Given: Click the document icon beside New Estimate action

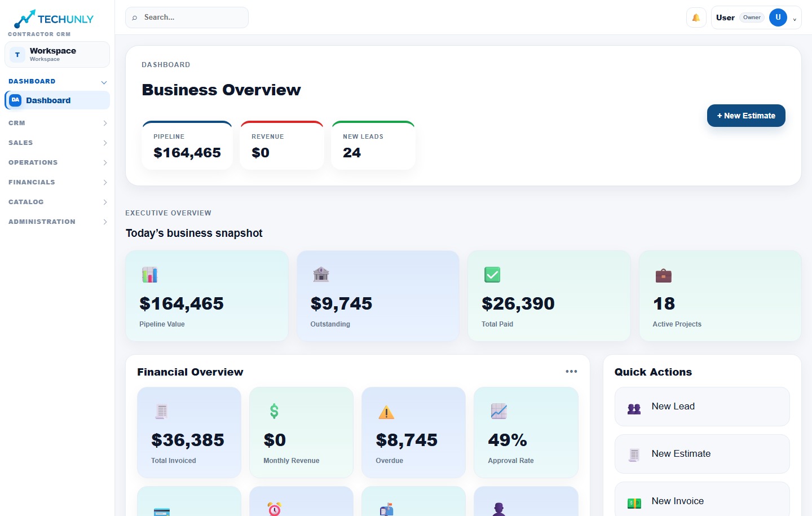Looking at the screenshot, I should [634, 455].
